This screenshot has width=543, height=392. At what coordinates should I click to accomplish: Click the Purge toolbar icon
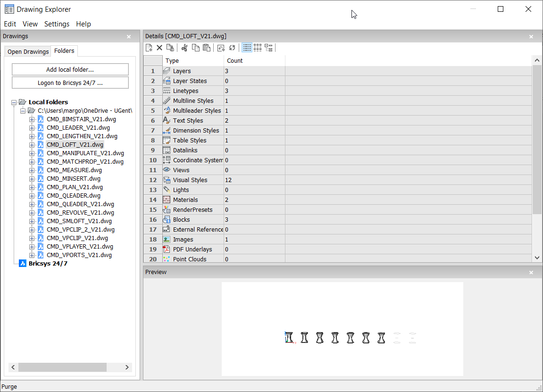[170, 48]
